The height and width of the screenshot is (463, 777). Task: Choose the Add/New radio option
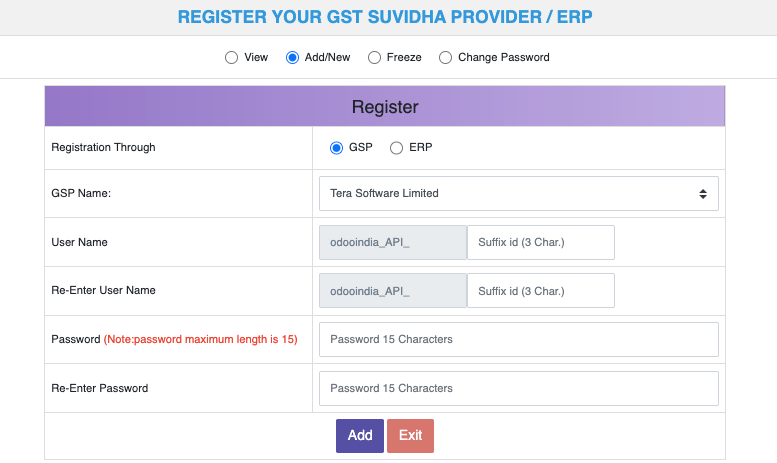pos(293,58)
